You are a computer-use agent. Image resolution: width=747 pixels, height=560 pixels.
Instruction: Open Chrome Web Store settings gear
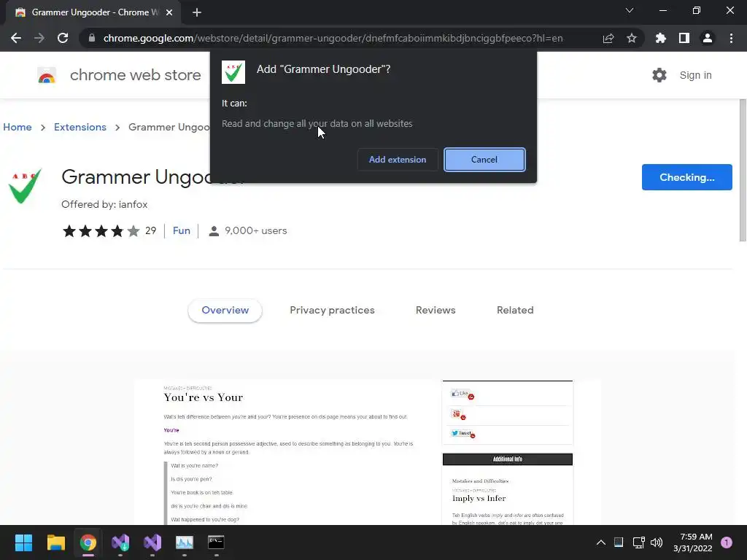[x=659, y=75]
